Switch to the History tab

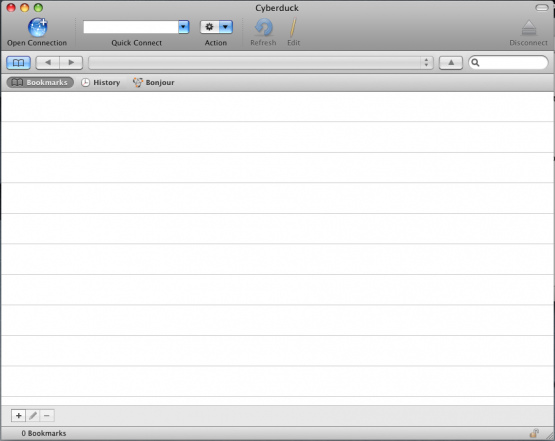[x=101, y=82]
